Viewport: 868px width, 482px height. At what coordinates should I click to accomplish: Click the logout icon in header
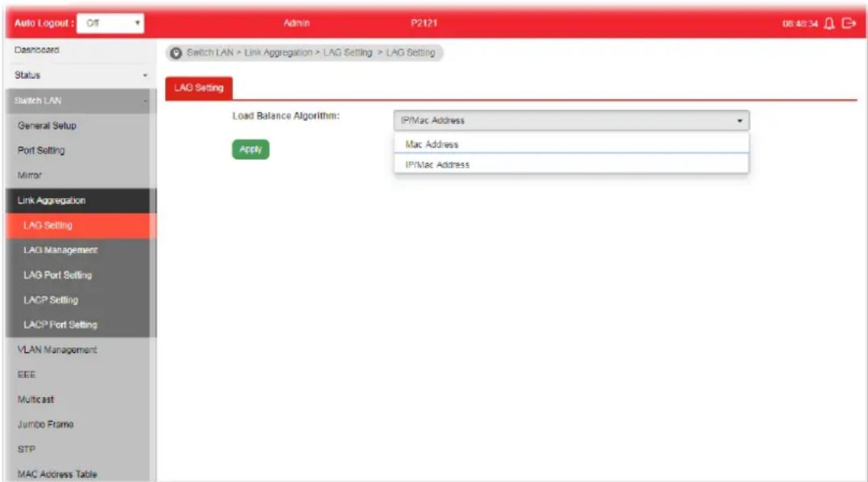849,23
